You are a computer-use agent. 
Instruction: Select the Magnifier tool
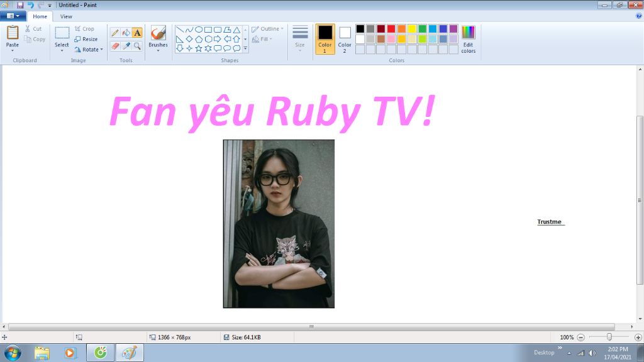coord(137,46)
